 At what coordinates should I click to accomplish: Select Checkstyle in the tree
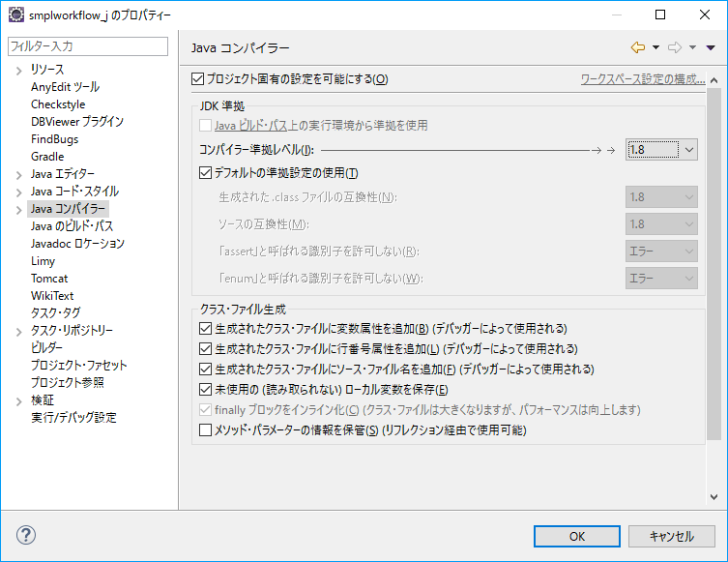point(58,104)
